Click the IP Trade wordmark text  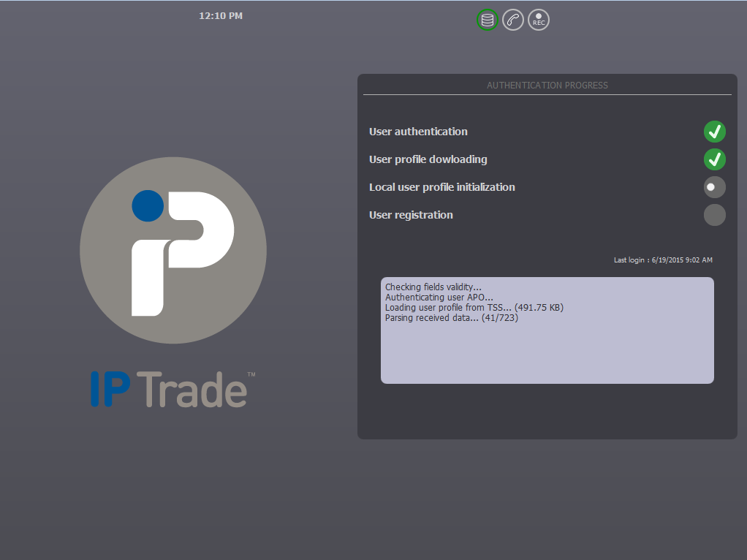[x=173, y=390]
